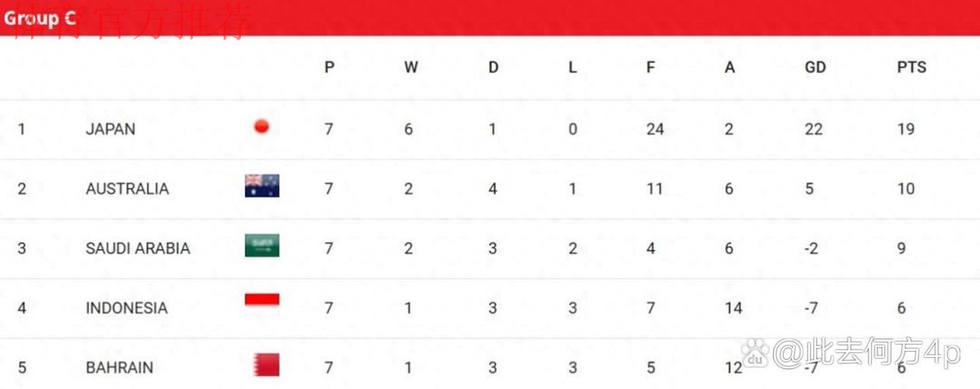This screenshot has width=980, height=389.
Task: Click the INDONESIA team name
Action: (x=127, y=308)
